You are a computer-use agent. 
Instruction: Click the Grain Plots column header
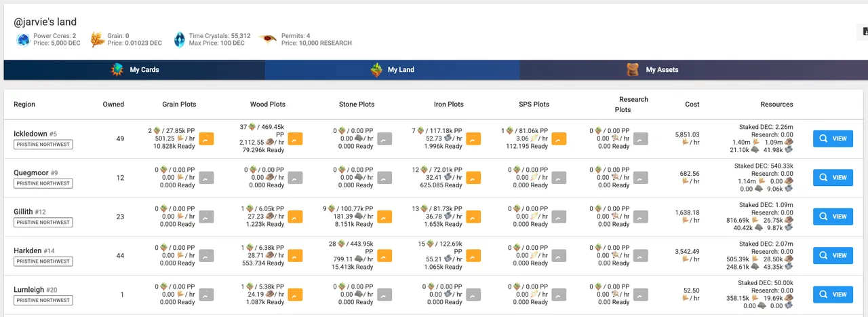[179, 105]
